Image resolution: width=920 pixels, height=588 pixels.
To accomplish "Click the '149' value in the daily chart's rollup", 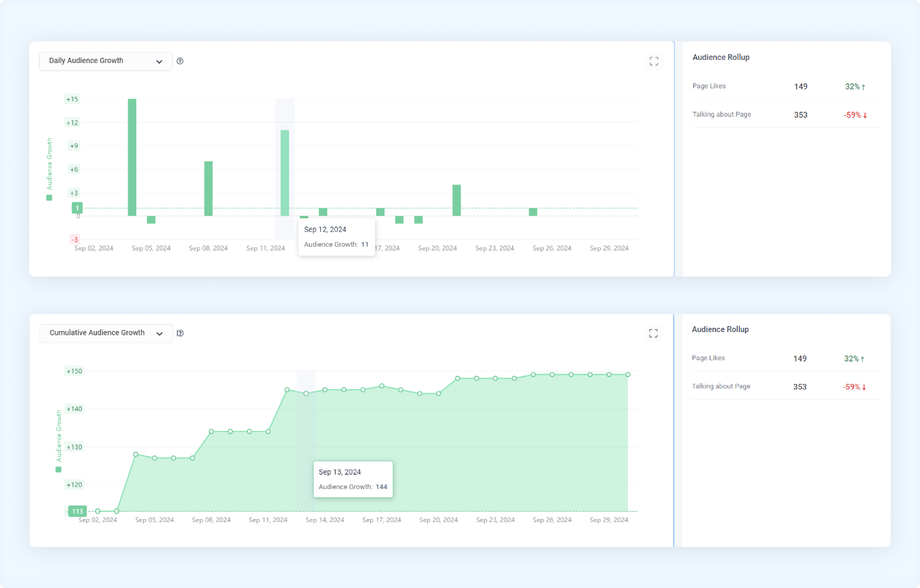I will (801, 87).
